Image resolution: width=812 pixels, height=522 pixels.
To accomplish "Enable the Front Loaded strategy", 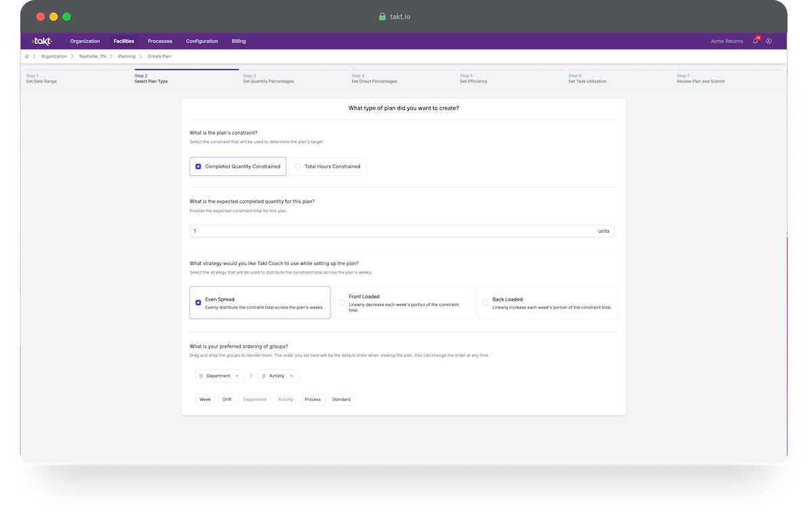I will tap(342, 303).
